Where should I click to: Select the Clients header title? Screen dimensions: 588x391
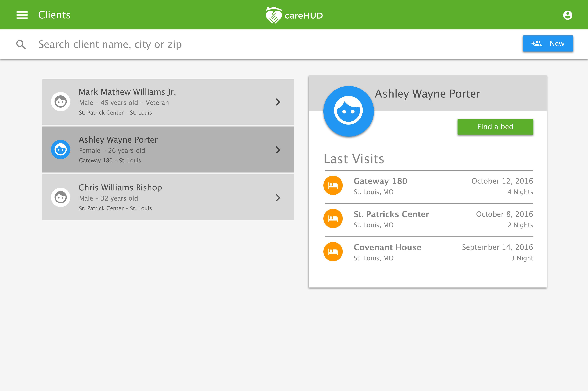pos(54,15)
